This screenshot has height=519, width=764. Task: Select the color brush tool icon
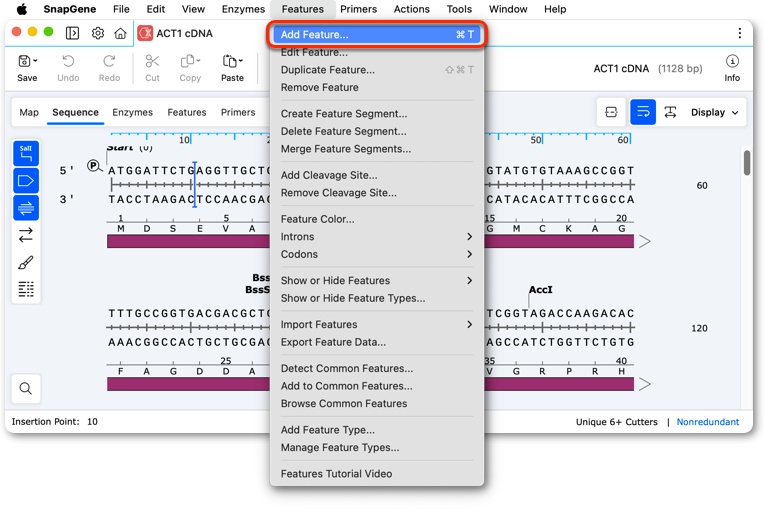[x=26, y=262]
